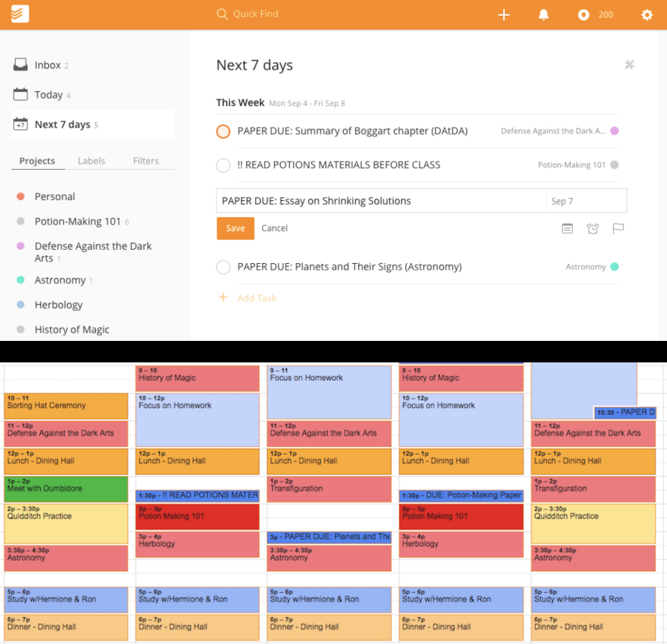The height and width of the screenshot is (644, 667).
Task: Open the !! READ POTIONS MATERIALS BEFORE CLASS task text
Action: tap(339, 165)
